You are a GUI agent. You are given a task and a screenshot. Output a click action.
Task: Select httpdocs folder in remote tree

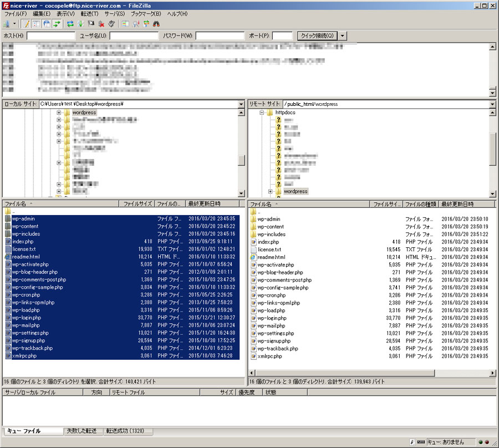[286, 113]
